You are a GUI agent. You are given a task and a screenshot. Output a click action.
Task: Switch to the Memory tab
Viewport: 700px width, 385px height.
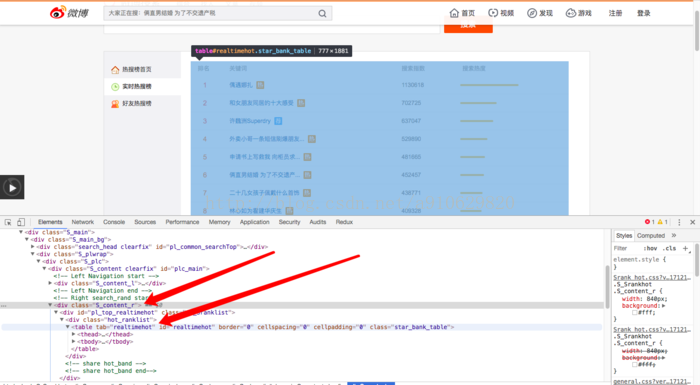(219, 222)
